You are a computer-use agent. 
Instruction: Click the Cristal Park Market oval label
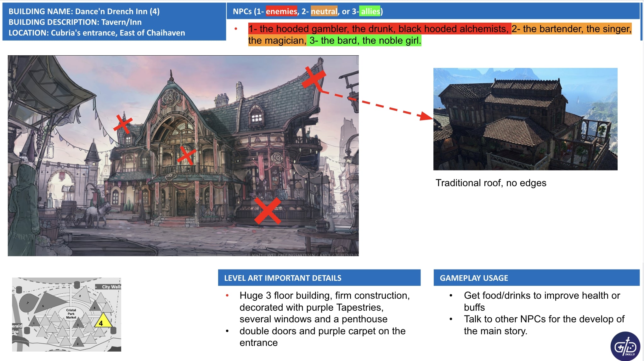71,314
